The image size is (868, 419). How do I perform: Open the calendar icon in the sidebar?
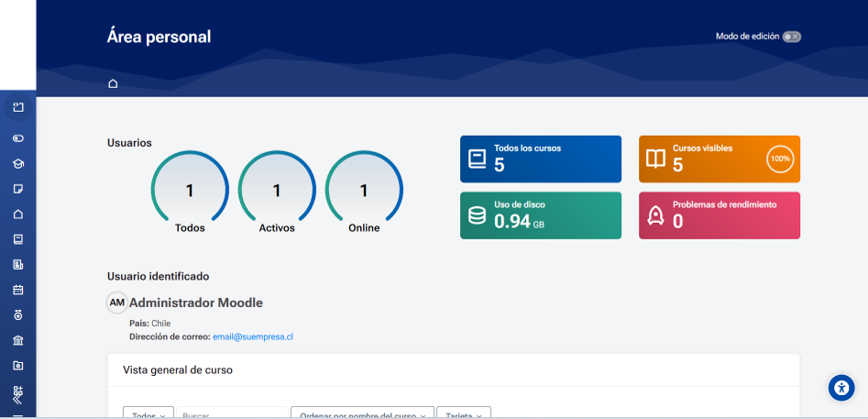[18, 290]
